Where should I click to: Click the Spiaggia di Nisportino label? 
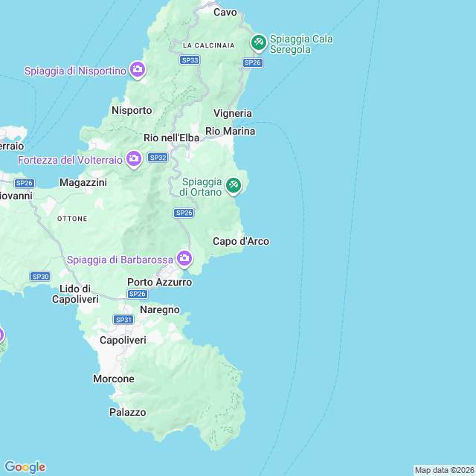(75, 71)
